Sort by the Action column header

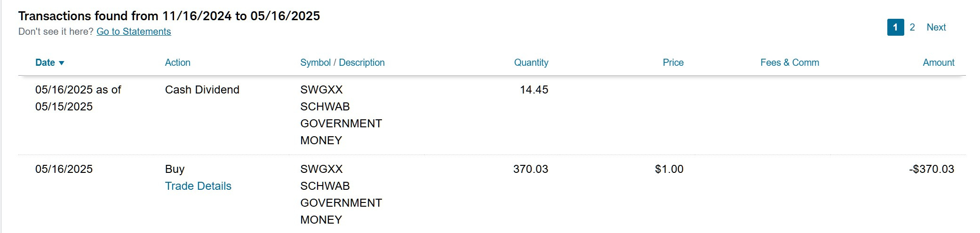coord(177,62)
